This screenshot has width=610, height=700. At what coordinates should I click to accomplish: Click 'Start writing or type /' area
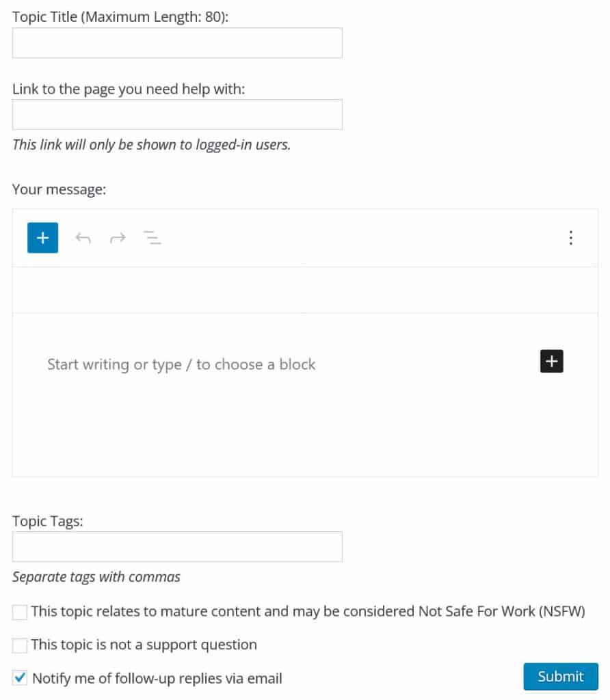click(x=181, y=364)
